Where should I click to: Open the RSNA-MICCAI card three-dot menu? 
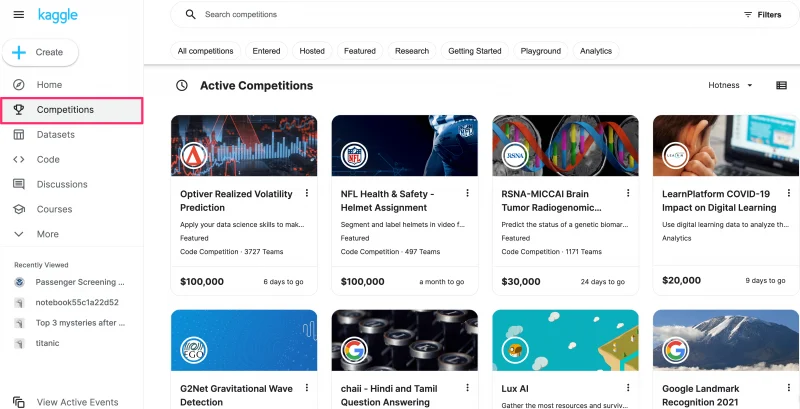[x=628, y=193]
